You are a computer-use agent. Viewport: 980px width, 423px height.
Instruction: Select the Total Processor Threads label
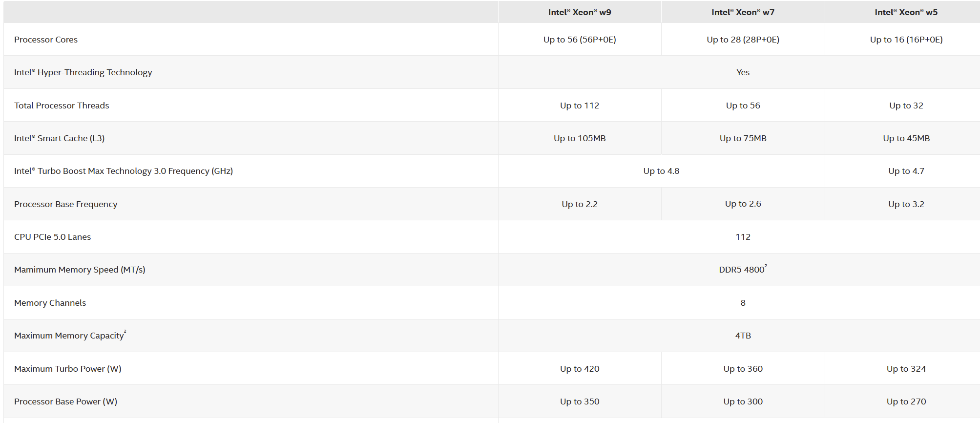point(62,106)
